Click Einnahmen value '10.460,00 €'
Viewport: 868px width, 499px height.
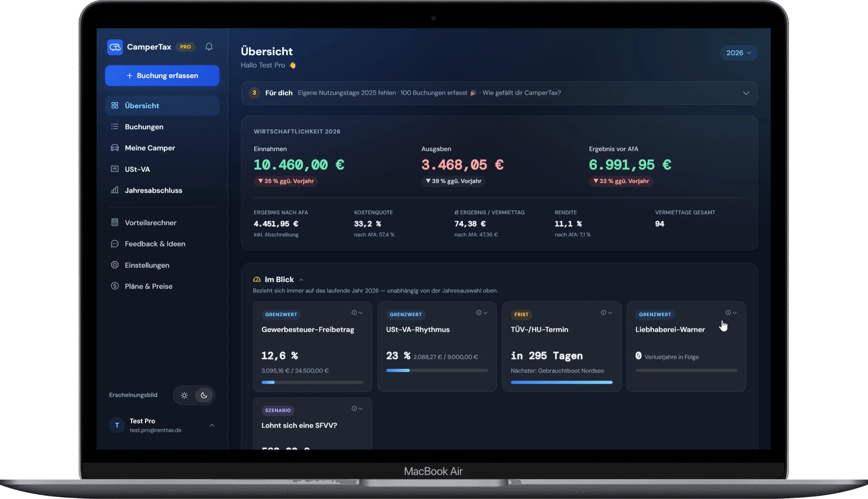[x=299, y=165]
